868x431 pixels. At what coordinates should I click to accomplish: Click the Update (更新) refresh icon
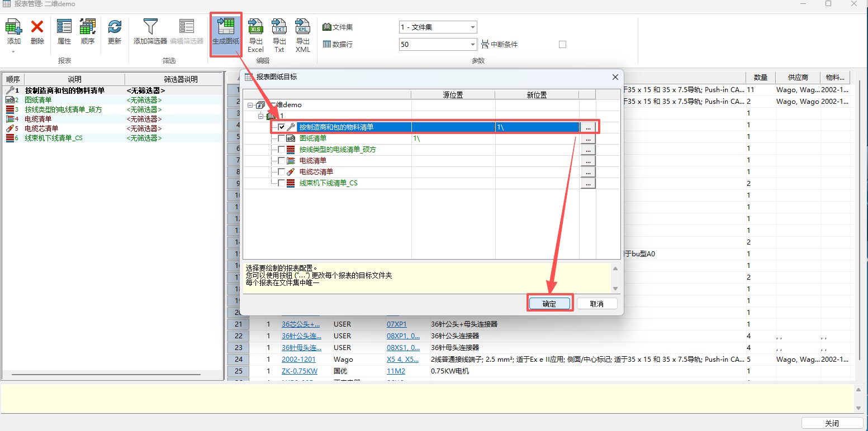tap(115, 27)
